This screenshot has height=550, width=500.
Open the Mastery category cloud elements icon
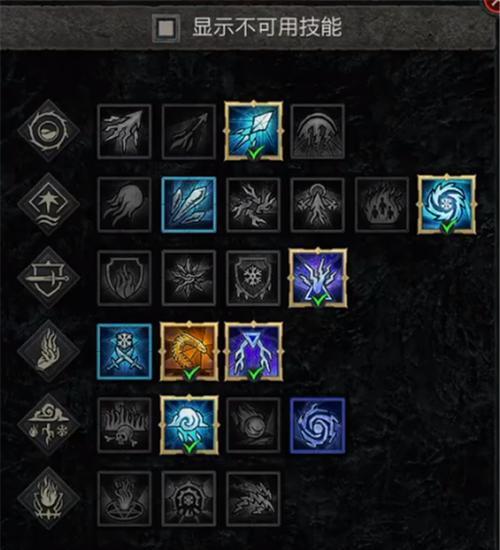click(48, 424)
